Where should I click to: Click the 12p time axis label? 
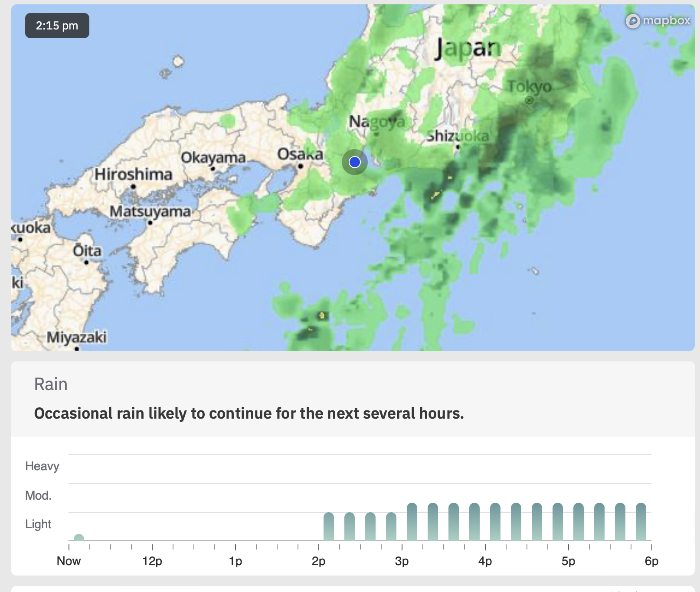click(152, 561)
